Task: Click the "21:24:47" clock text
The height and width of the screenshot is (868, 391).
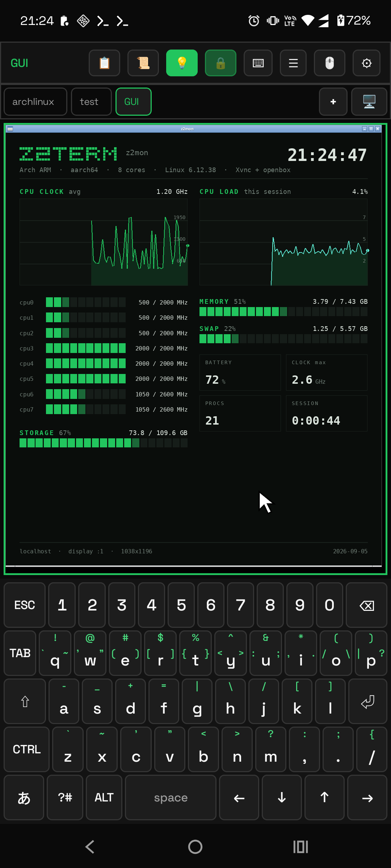Action: point(327,155)
